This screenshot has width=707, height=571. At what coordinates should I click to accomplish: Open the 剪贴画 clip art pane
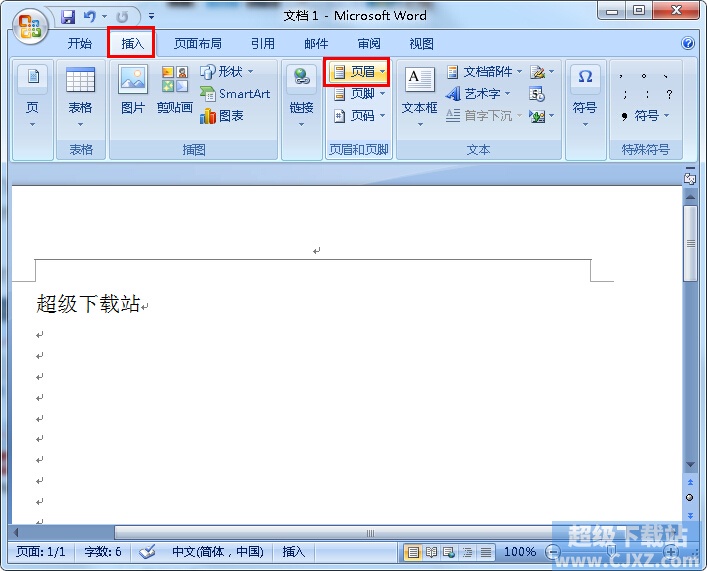175,90
